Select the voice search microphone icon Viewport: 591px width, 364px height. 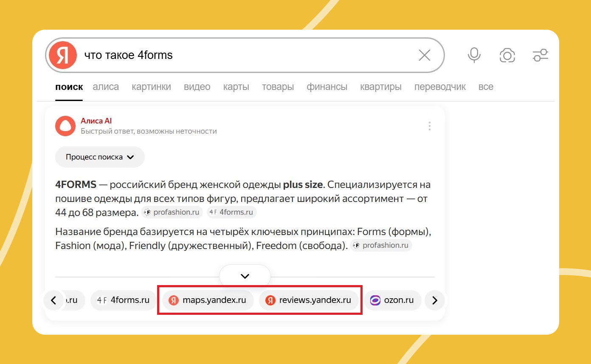pos(474,55)
